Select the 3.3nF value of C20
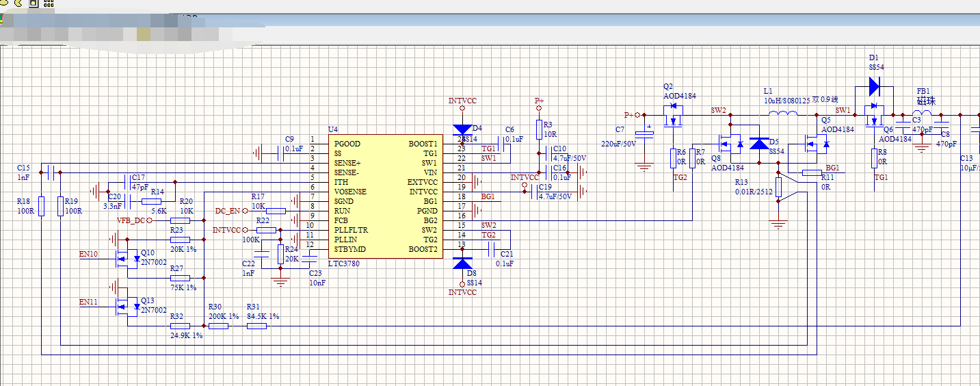 [112, 205]
